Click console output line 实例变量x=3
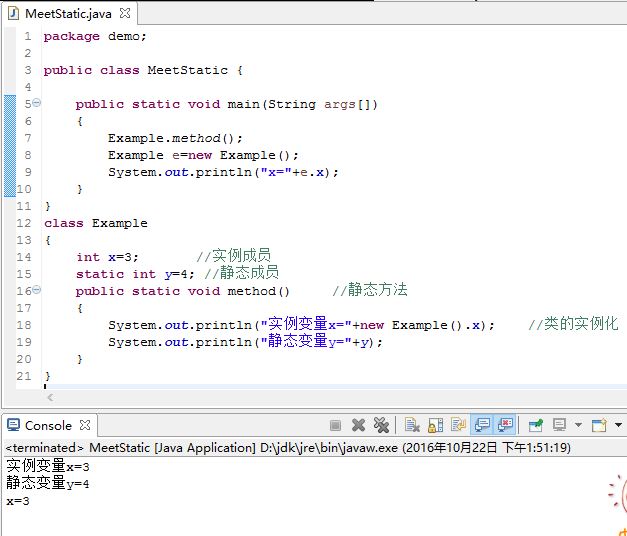This screenshot has width=627, height=536. click(48, 466)
